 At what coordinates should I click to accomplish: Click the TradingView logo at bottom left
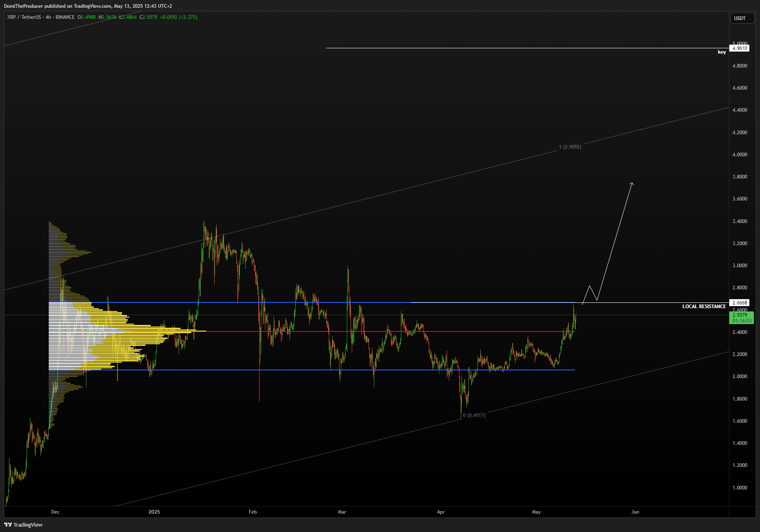[23, 525]
